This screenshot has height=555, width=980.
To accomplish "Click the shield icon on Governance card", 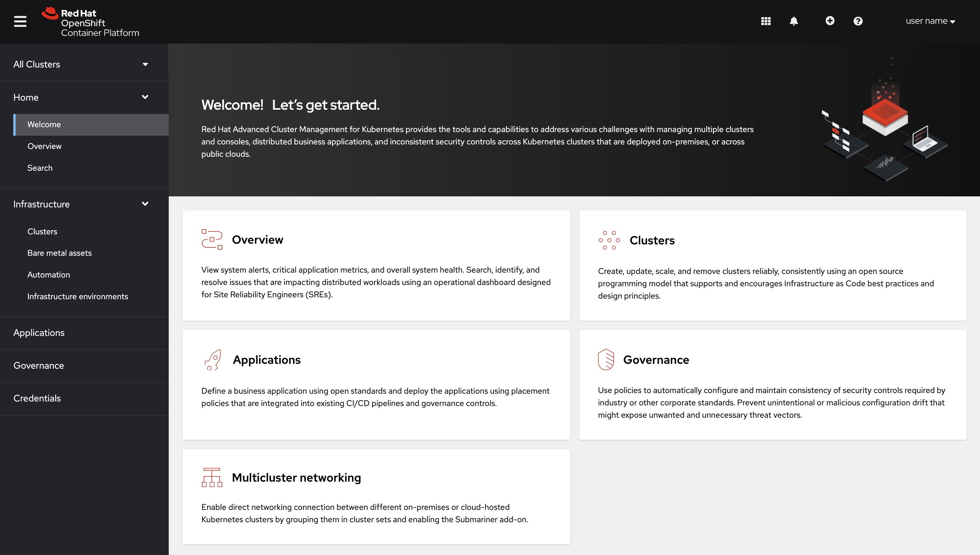I will 606,360.
